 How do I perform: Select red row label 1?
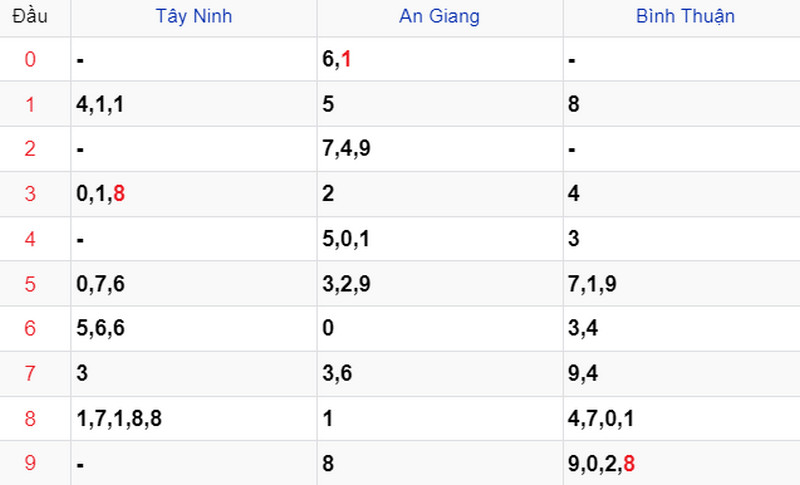pos(30,104)
